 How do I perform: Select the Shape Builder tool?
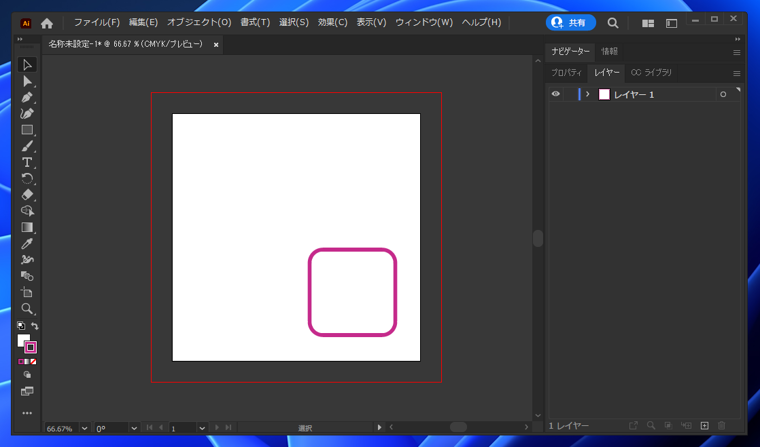27,211
